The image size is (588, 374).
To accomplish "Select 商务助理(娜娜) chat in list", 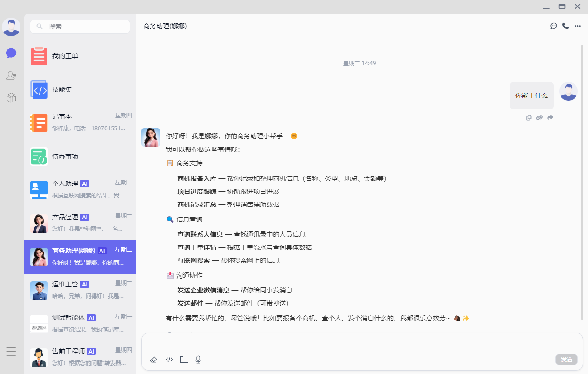I will (x=80, y=257).
